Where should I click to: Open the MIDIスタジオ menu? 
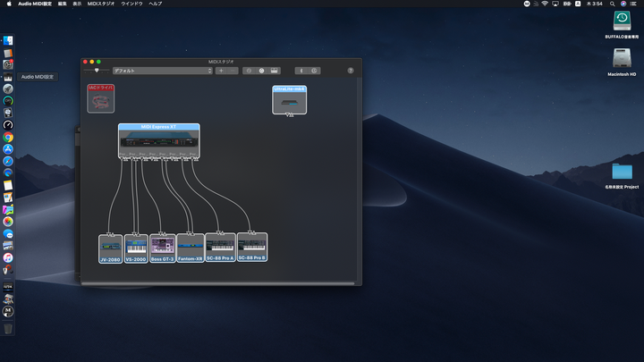click(102, 4)
